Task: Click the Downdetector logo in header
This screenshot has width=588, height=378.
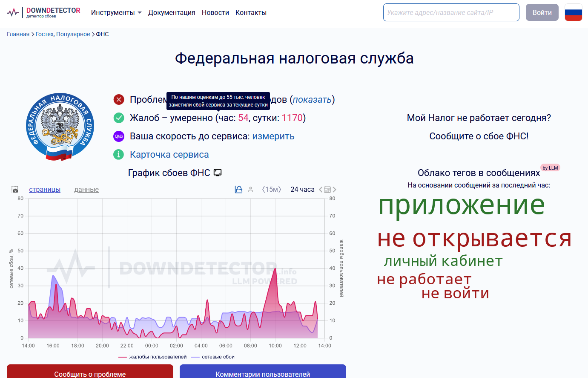Action: (44, 12)
